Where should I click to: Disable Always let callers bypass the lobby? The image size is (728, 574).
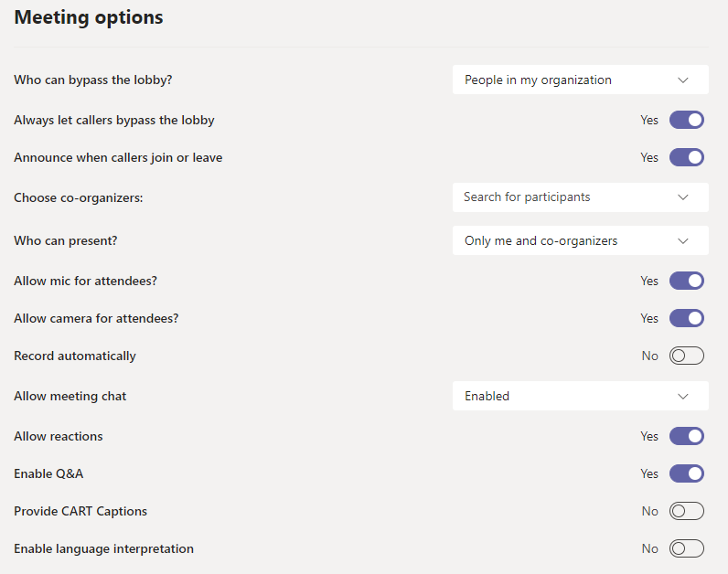tap(686, 120)
